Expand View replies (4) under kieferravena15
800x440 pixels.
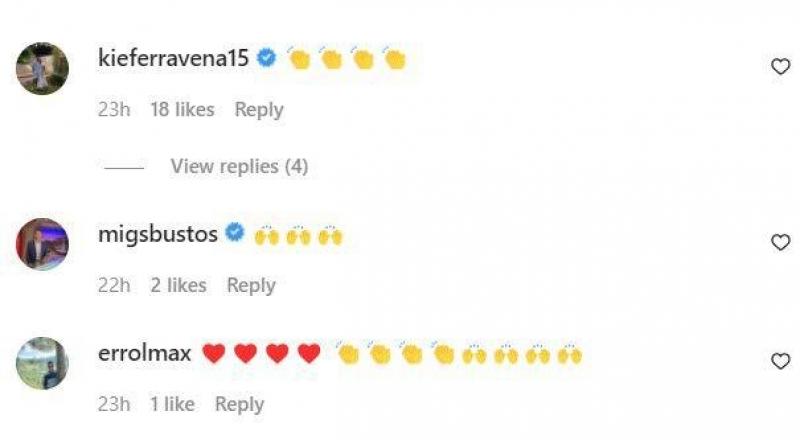238,166
